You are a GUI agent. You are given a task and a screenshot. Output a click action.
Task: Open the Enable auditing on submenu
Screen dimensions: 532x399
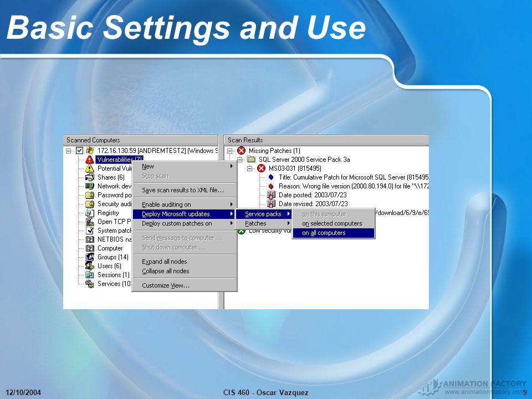point(184,204)
